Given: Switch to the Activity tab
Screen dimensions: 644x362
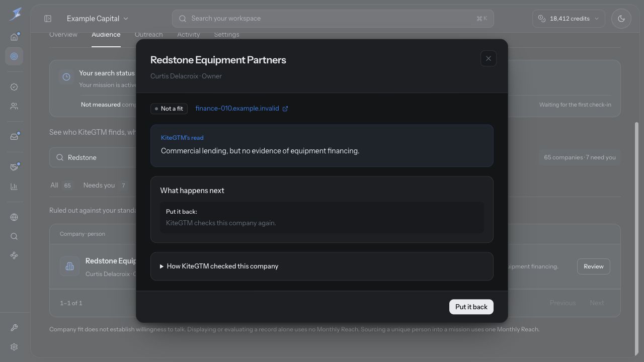Looking at the screenshot, I should coord(189,35).
